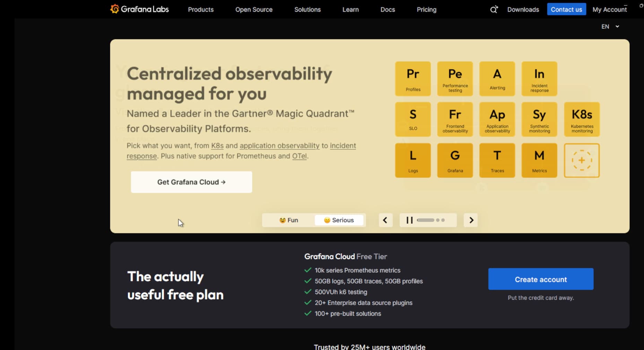Open the Open Source menu
This screenshot has width=644, height=350.
[254, 9]
